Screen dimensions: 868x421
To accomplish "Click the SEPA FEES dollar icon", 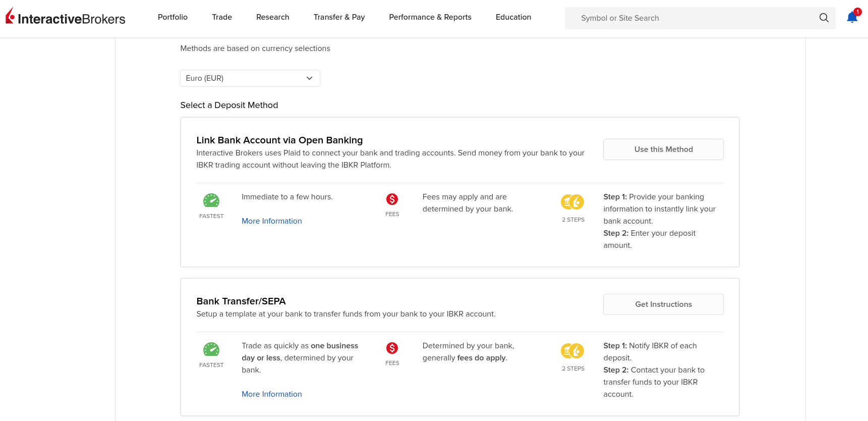I will pyautogui.click(x=392, y=348).
